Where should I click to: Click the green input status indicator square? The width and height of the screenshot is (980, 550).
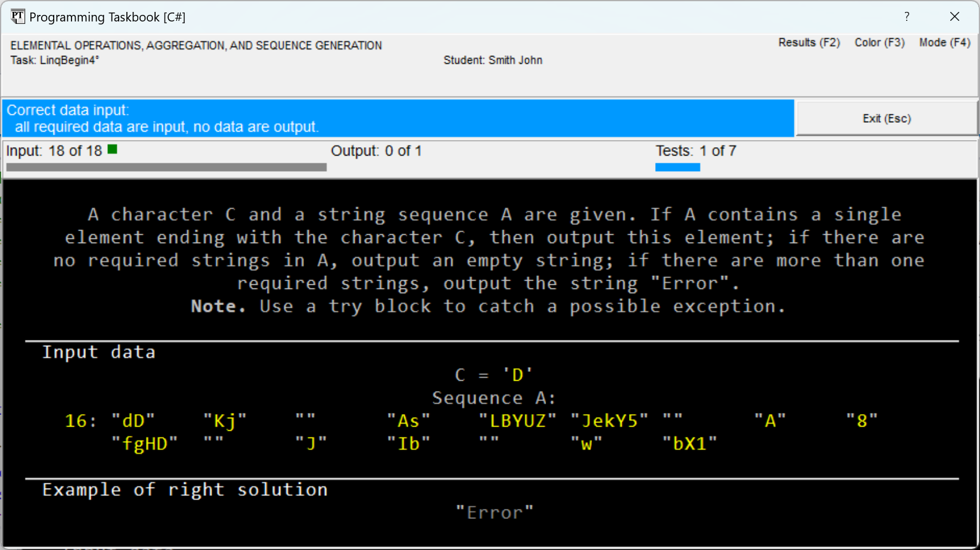tap(113, 150)
